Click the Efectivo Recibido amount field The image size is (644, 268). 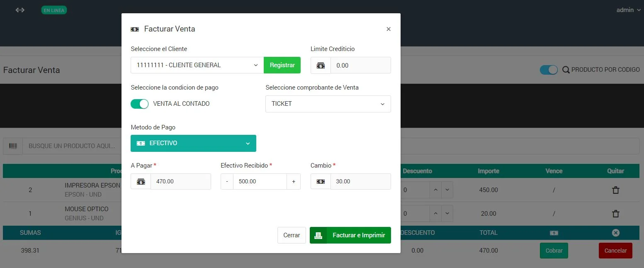pyautogui.click(x=260, y=182)
